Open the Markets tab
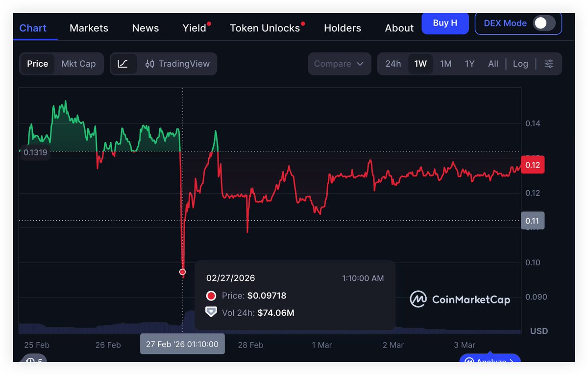The image size is (588, 375). [x=89, y=28]
